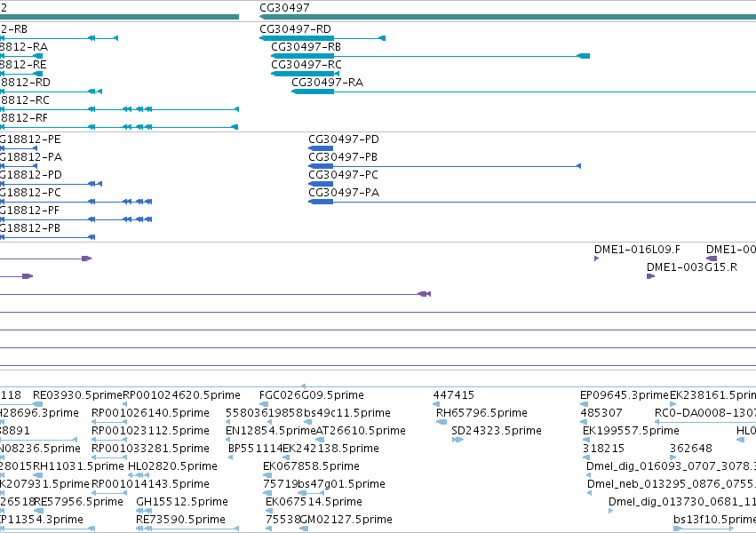
Task: Select transcript label CG30497-RB
Action: (x=306, y=47)
